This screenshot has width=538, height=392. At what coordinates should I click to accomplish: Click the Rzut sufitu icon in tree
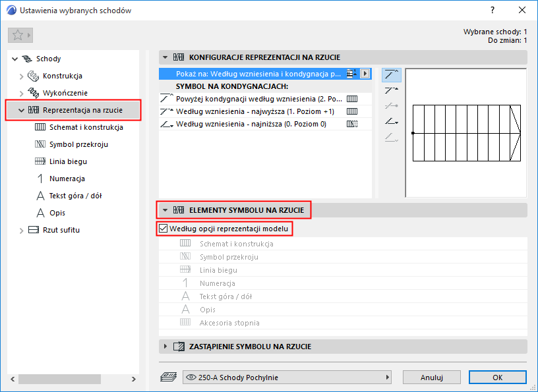33,230
